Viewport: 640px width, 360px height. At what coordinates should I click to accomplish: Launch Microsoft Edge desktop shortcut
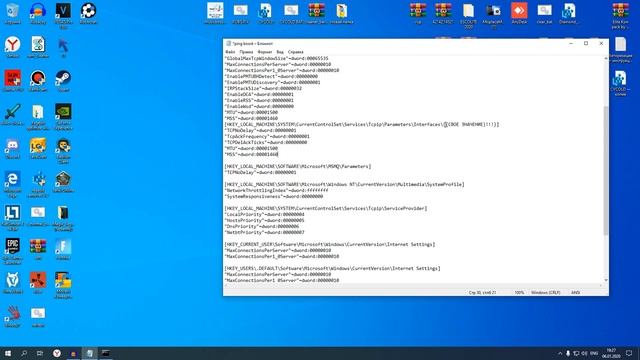tap(13, 180)
